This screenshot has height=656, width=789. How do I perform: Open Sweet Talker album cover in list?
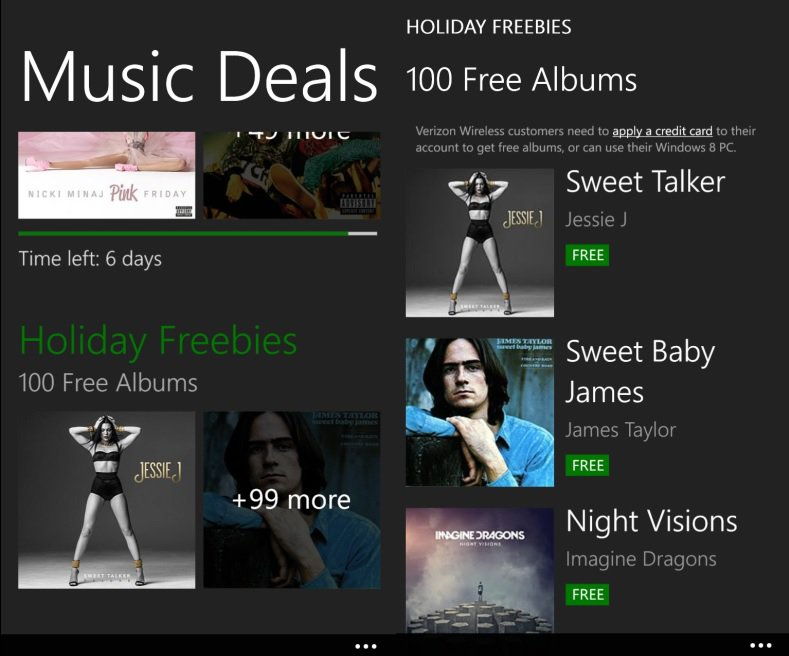click(480, 243)
